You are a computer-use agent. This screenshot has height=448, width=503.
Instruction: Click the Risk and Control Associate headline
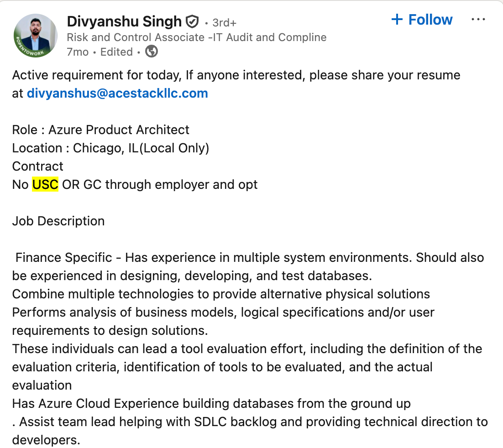pyautogui.click(x=196, y=37)
